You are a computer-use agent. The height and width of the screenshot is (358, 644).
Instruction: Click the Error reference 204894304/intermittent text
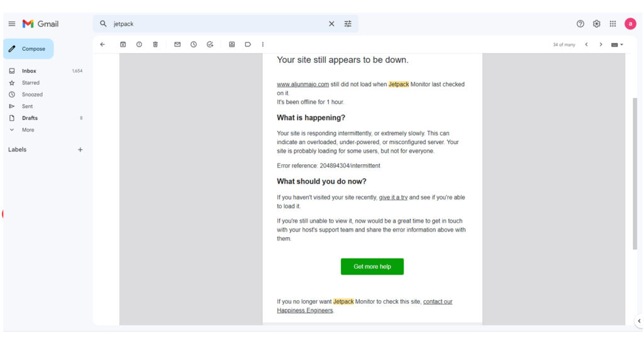pos(328,165)
